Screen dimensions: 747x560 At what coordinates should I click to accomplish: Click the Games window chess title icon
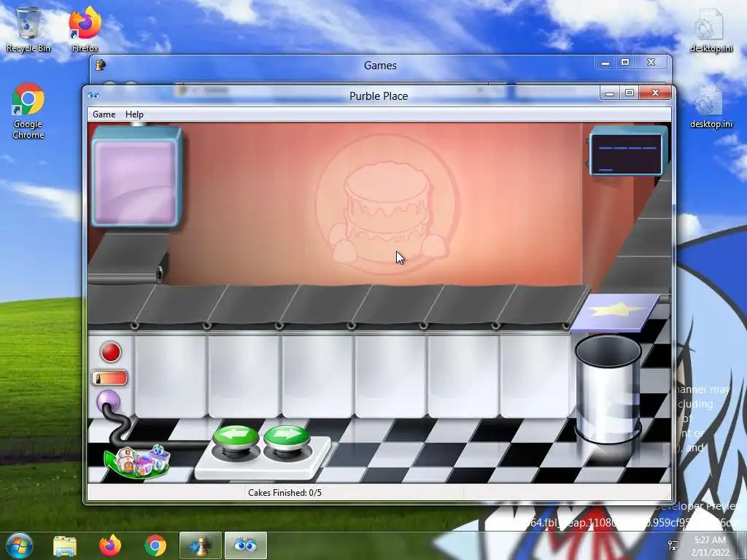100,65
